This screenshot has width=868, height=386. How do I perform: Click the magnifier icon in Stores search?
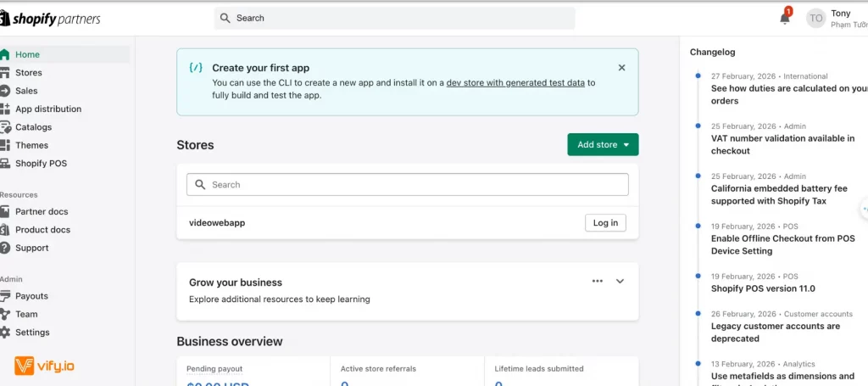[200, 184]
